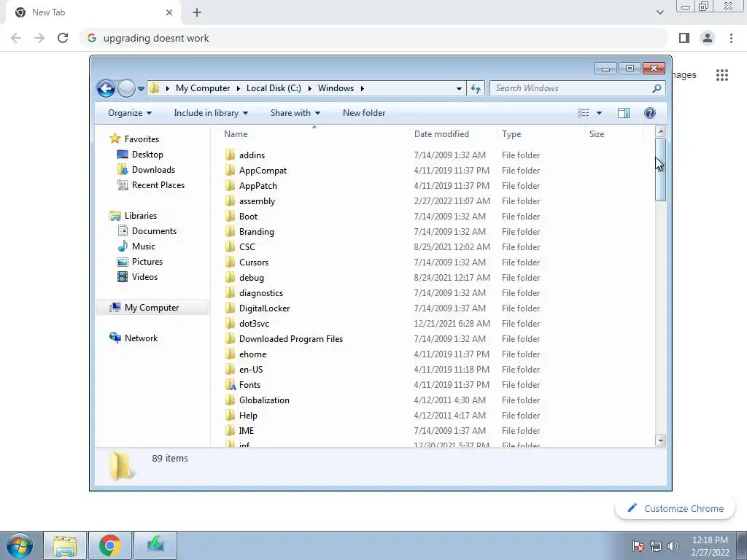Click Customize Chrome button
Screen dimensions: 747x560
click(x=675, y=508)
